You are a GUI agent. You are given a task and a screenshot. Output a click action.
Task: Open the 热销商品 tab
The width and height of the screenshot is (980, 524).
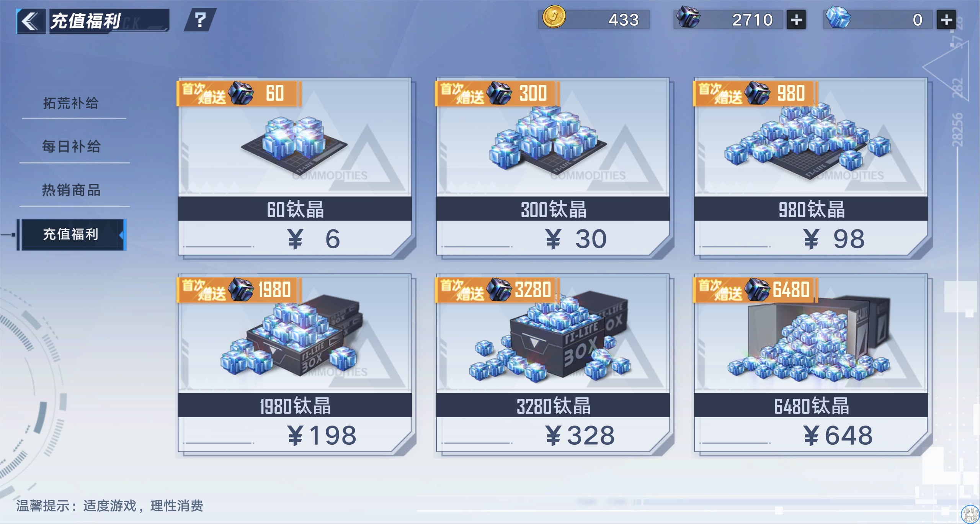pyautogui.click(x=71, y=190)
